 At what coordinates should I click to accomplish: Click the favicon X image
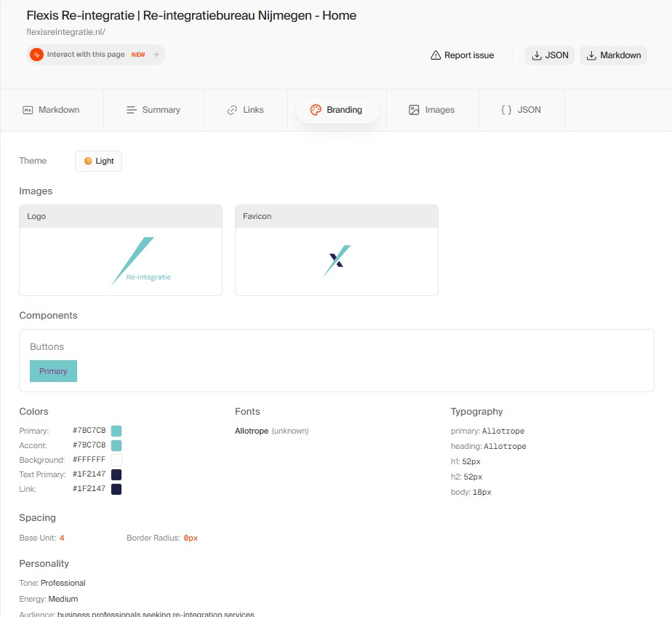click(337, 260)
